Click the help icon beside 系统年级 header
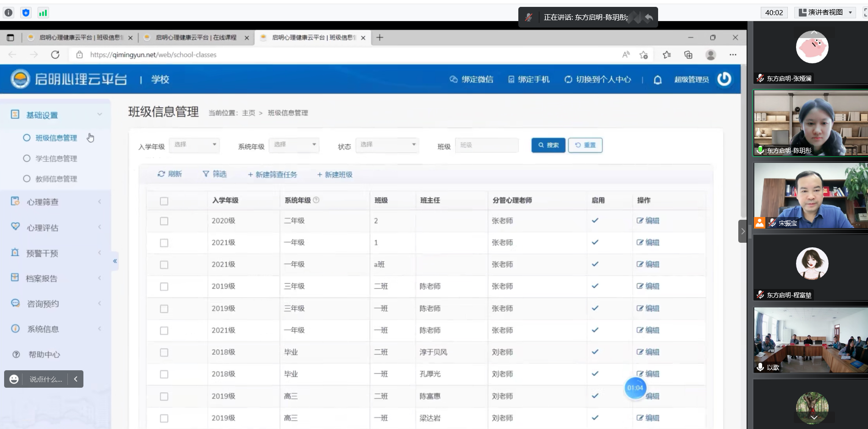868x429 pixels. tap(316, 200)
